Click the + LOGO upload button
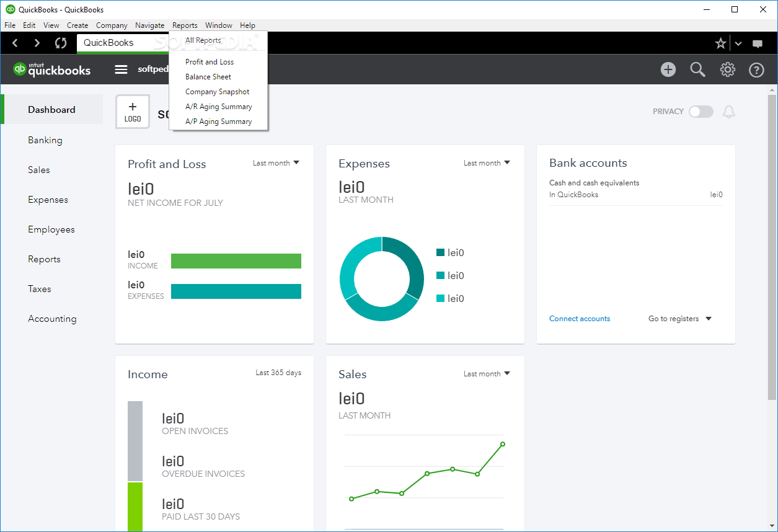Screen dimensions: 778x532 click(x=133, y=112)
